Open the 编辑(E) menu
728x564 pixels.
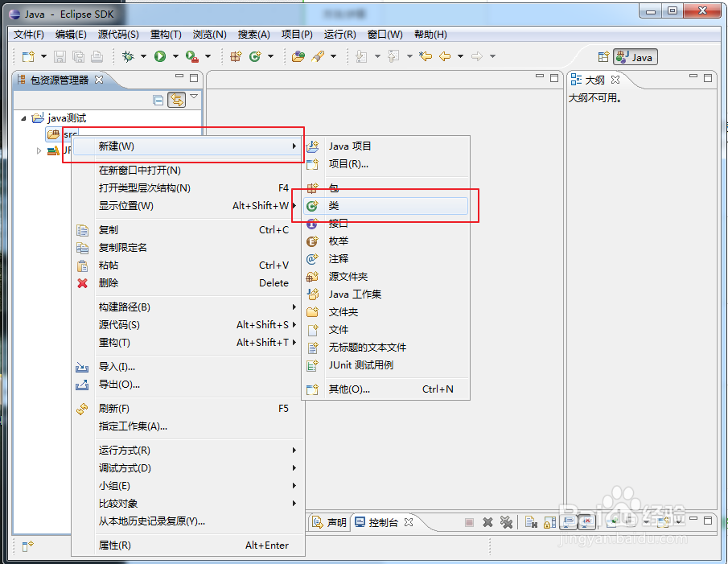point(71,35)
